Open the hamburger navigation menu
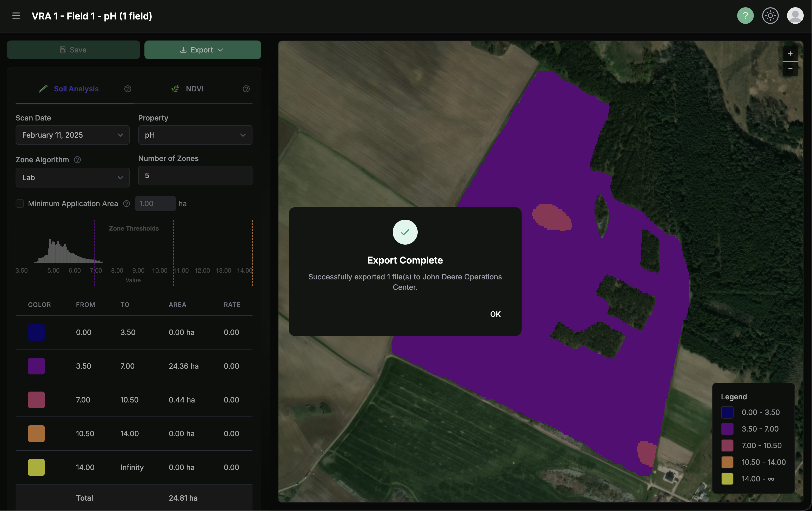 point(16,16)
